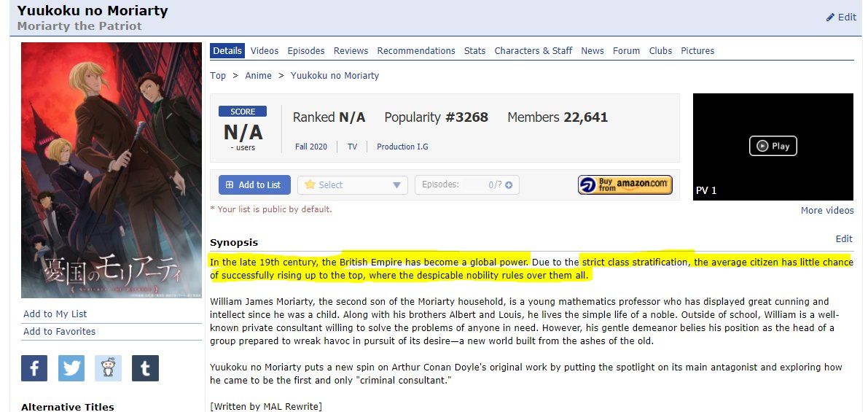Increment episodes watched with plus icon

pyautogui.click(x=509, y=185)
